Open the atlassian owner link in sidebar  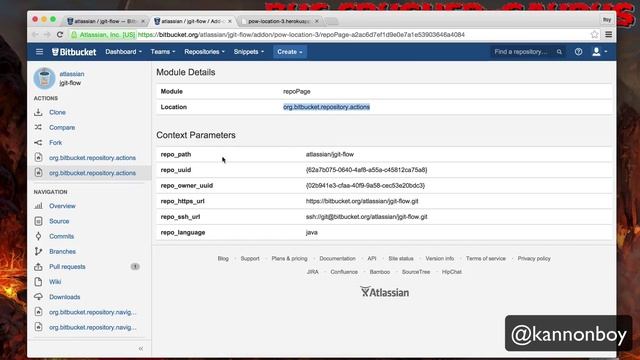point(72,74)
